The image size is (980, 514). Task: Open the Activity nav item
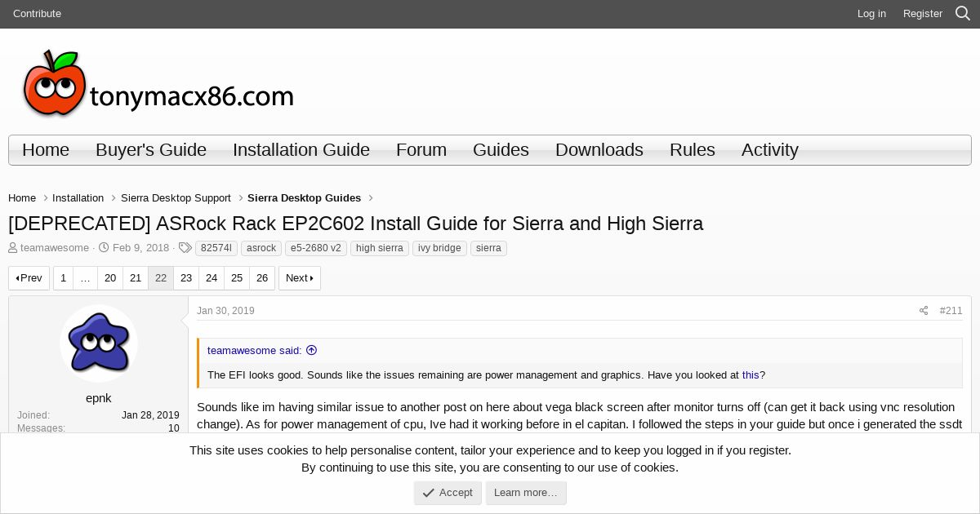tap(770, 150)
